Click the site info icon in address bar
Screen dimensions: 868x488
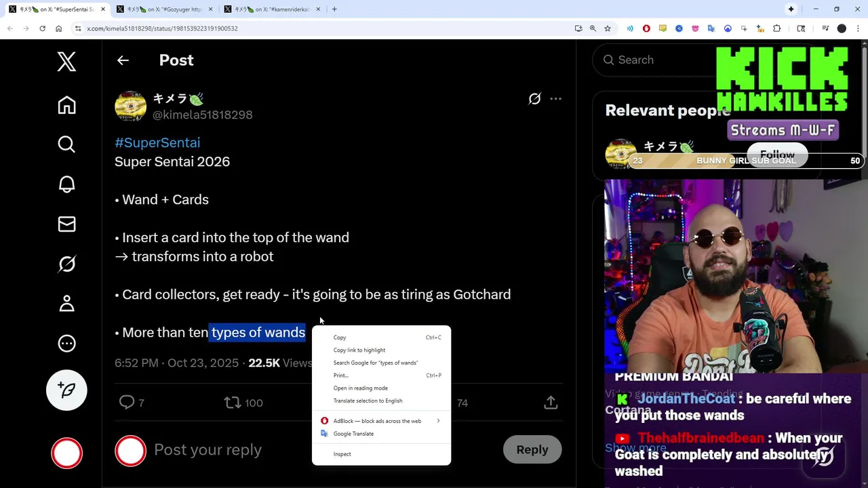click(x=78, y=28)
